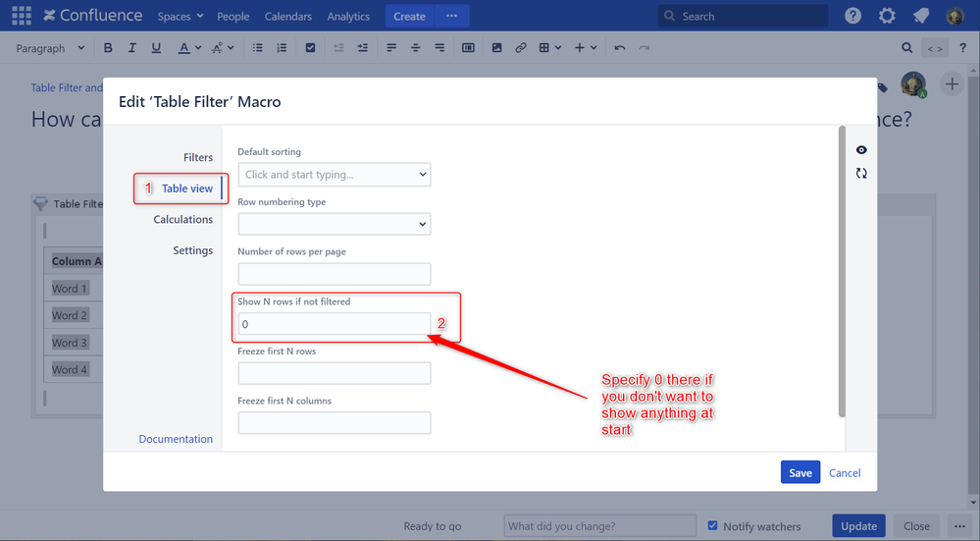Image resolution: width=980 pixels, height=541 pixels.
Task: Refresh the macro preview
Action: 861,173
